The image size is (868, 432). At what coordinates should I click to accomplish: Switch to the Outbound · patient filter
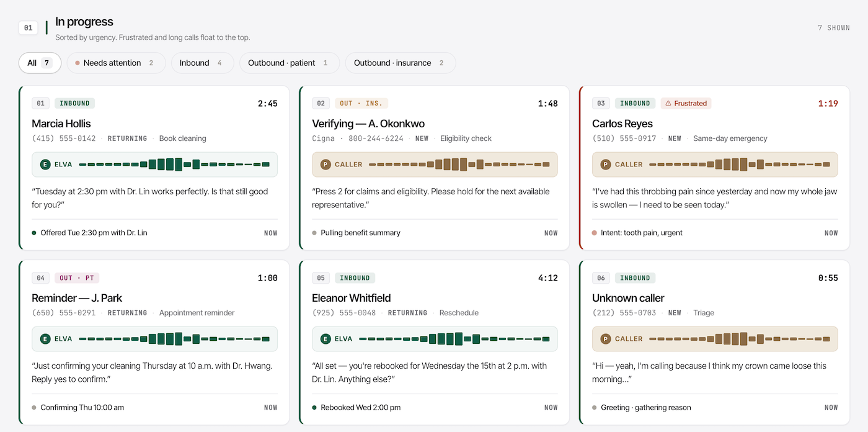tap(290, 63)
